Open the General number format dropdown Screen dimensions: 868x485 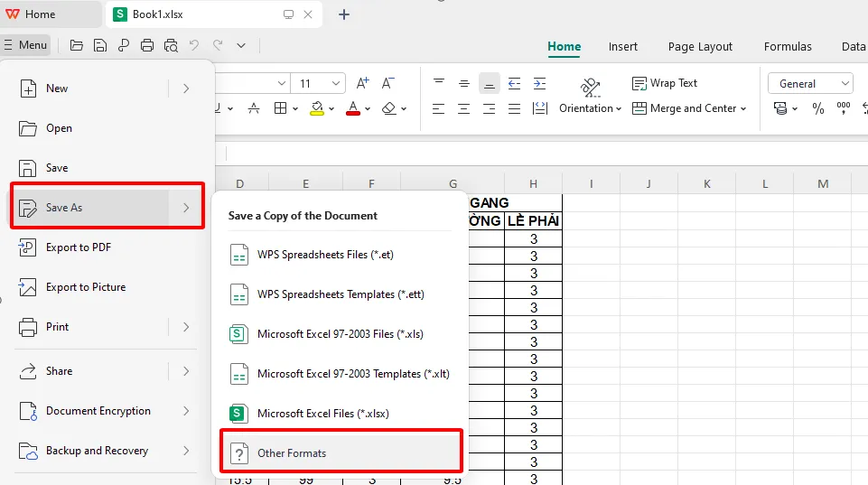point(810,83)
